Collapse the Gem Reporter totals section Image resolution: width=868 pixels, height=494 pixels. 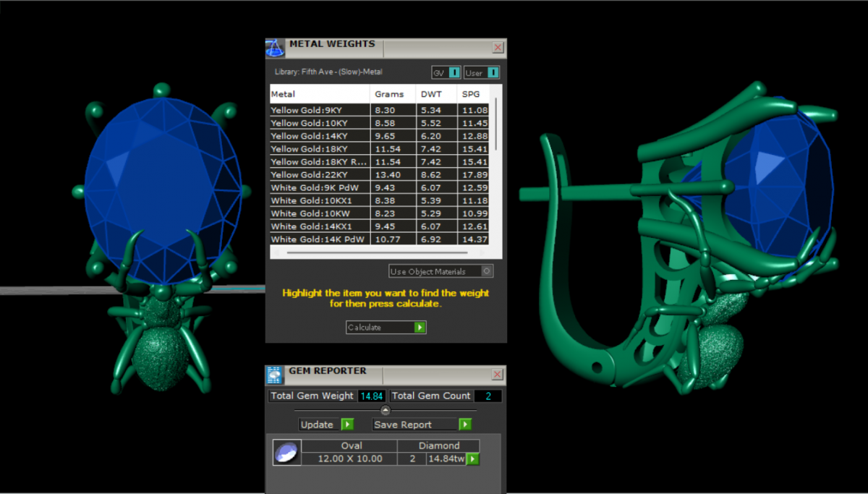[386, 410]
